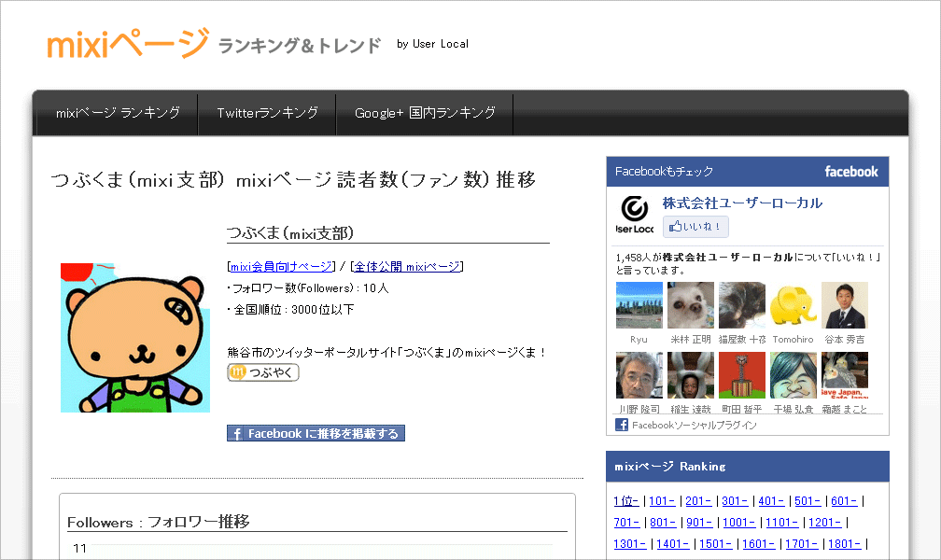Click Tomohiro elephant profile picture
This screenshot has height=560, width=941.
click(x=794, y=305)
